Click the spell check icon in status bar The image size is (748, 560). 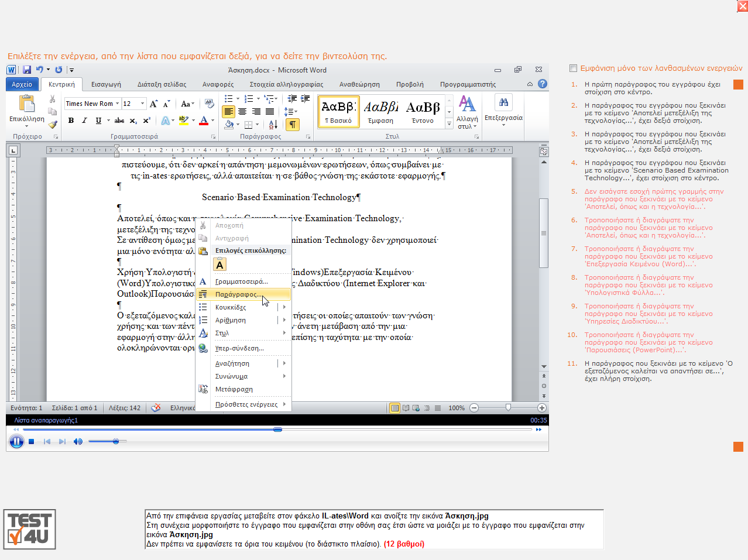pos(156,408)
